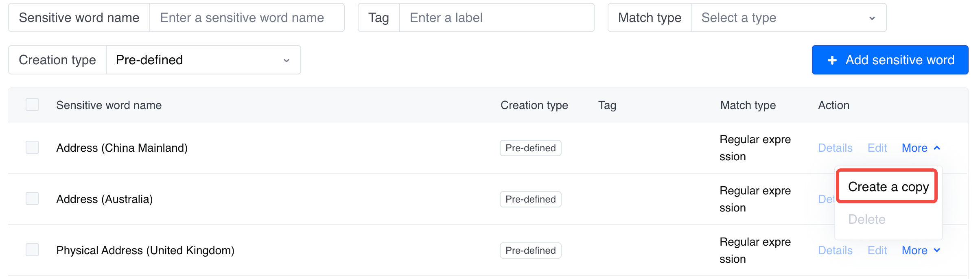Click Edit for Physical Address (United Kingdom)
This screenshot has height=279, width=980.
click(x=877, y=251)
